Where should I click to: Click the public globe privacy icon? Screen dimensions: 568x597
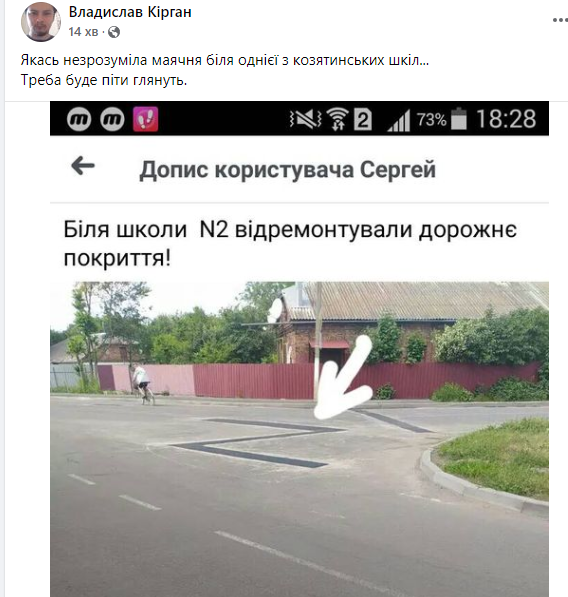click(x=114, y=32)
